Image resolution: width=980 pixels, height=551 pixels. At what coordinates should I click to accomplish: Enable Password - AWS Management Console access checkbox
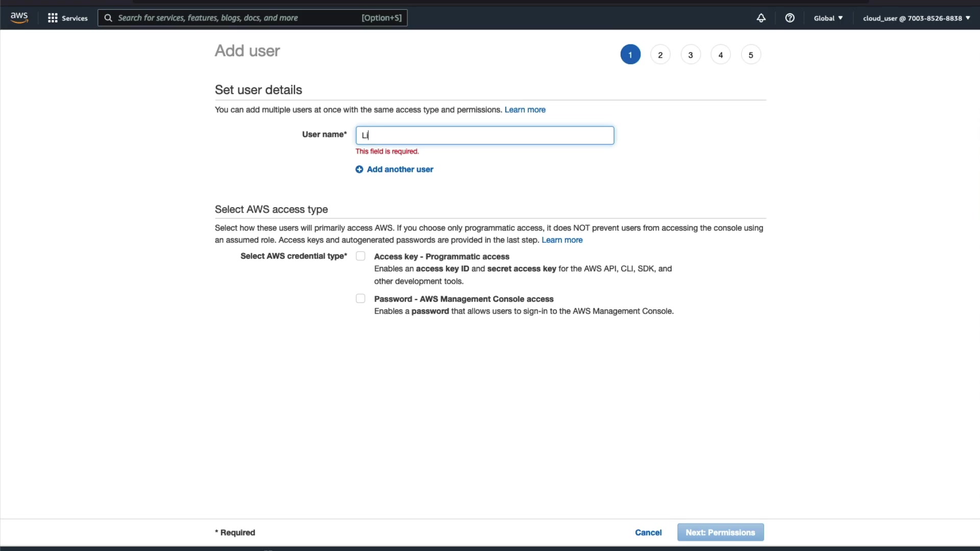pyautogui.click(x=360, y=298)
